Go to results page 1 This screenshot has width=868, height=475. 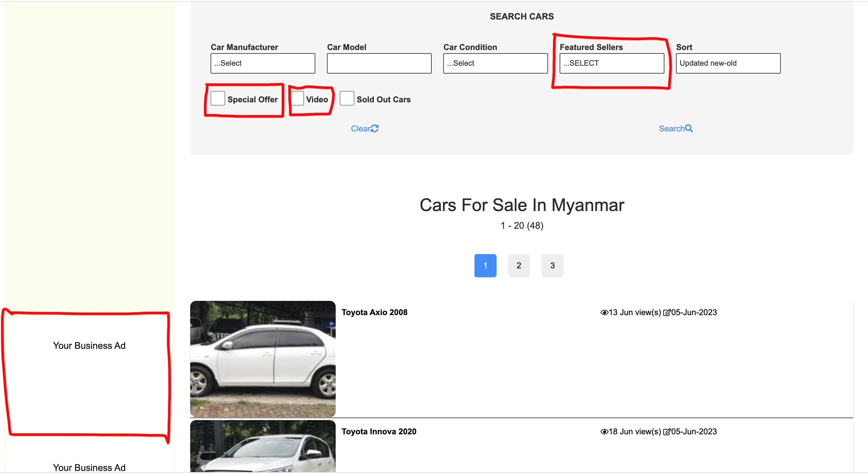coord(485,266)
